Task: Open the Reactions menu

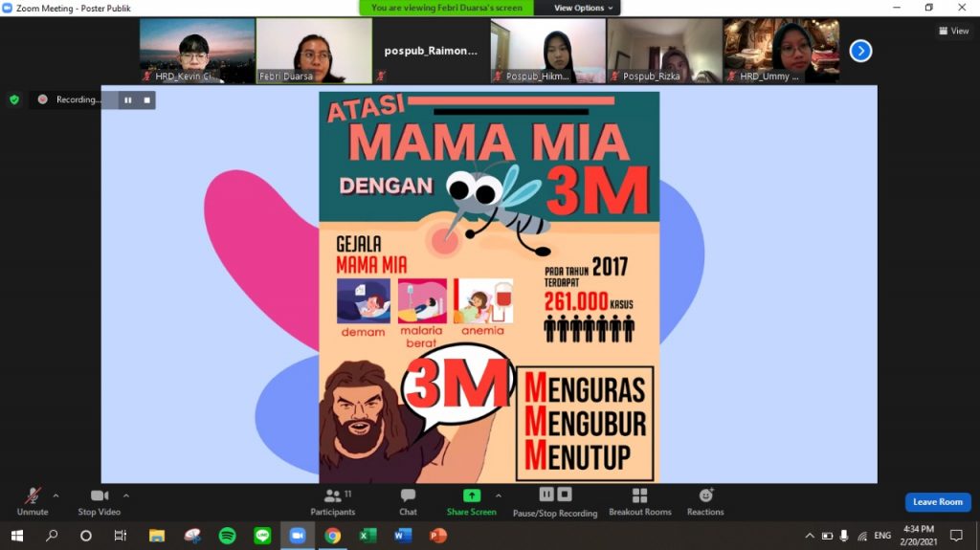Action: 705,502
